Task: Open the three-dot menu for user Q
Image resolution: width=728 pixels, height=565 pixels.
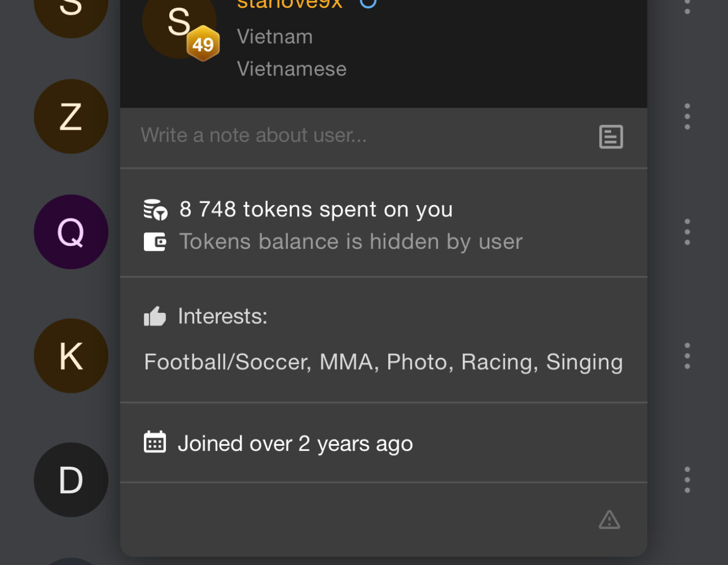Action: coord(687,232)
